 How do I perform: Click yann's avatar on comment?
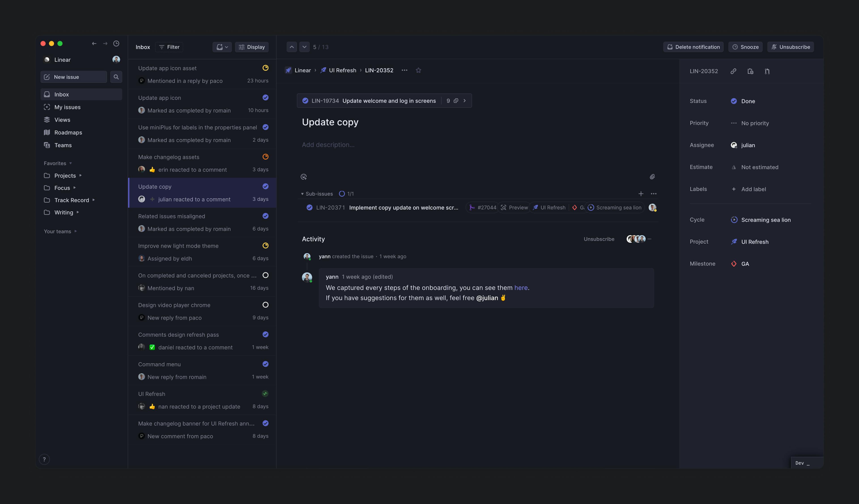coord(307,277)
